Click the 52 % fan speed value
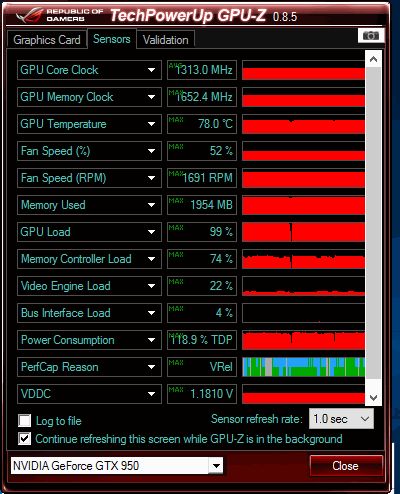Image resolution: width=400 pixels, height=494 pixels. pos(202,151)
